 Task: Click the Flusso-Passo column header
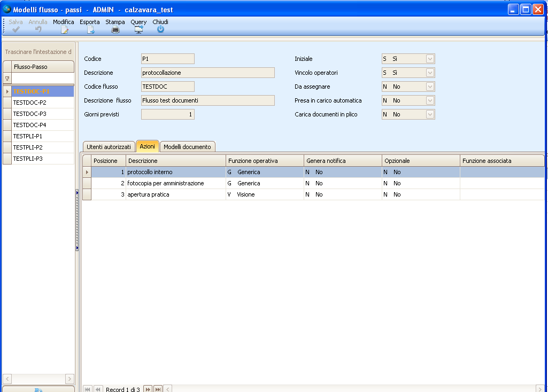(42, 67)
